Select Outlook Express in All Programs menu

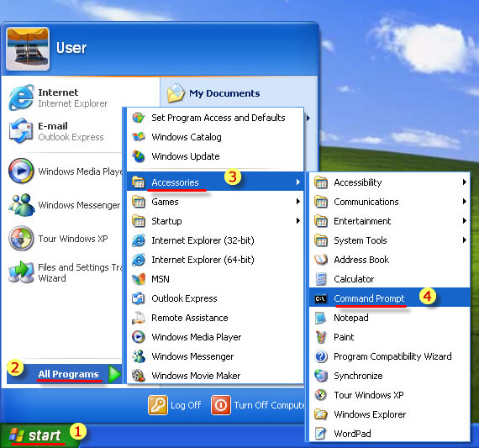(215, 298)
